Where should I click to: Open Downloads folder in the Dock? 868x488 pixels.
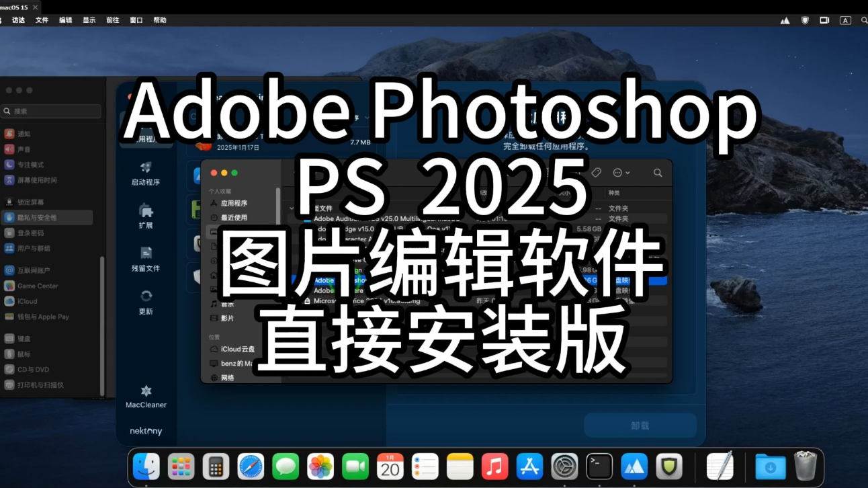coord(770,466)
